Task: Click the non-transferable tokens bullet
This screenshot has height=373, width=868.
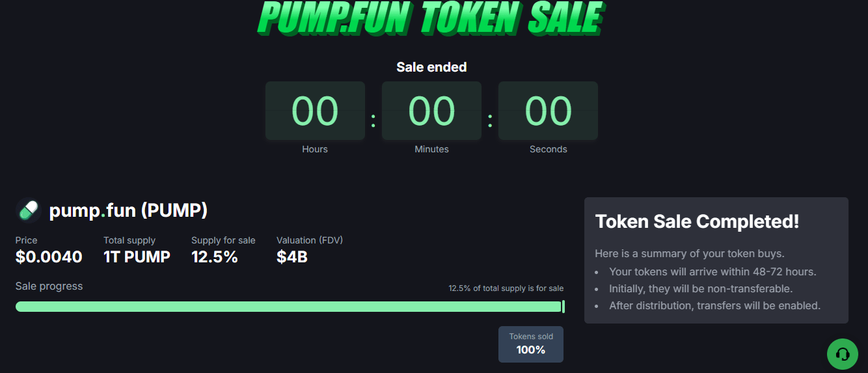Action: click(x=700, y=288)
